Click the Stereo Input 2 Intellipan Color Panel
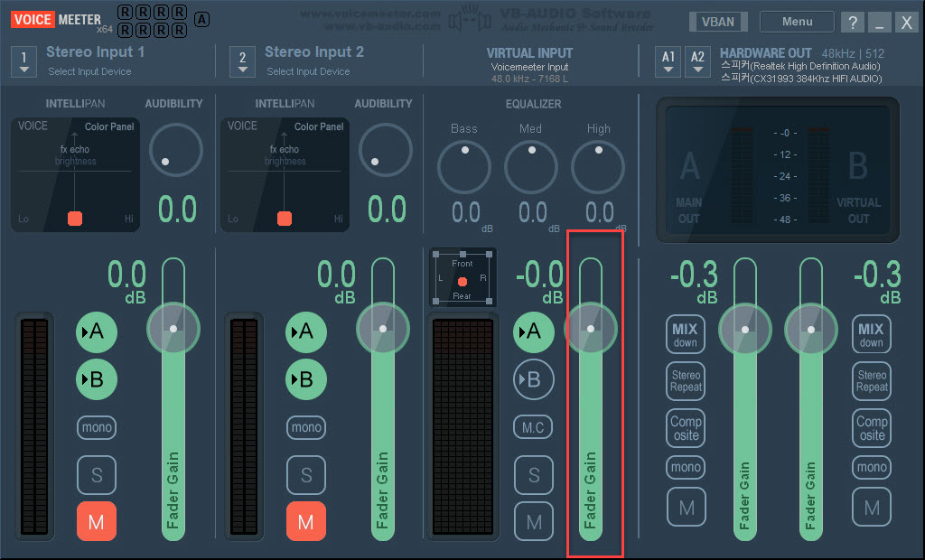 (285, 174)
